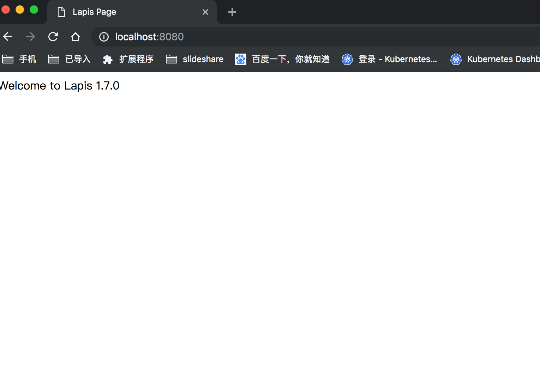Open the 已导入 bookmarks folder
540x392 pixels.
pos(70,59)
